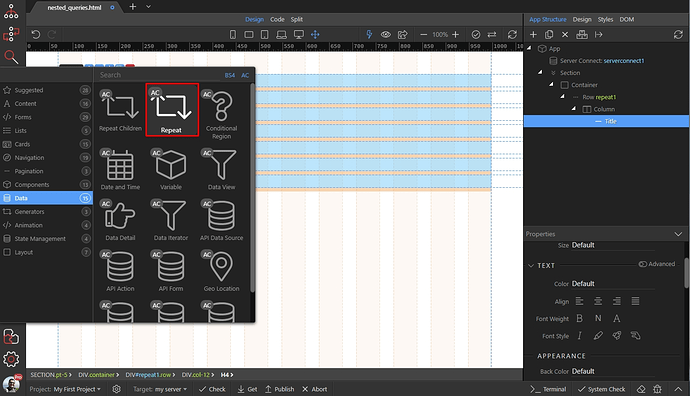The image size is (690, 396).
Task: Click the refresh icon in App Structure
Action: tap(678, 34)
